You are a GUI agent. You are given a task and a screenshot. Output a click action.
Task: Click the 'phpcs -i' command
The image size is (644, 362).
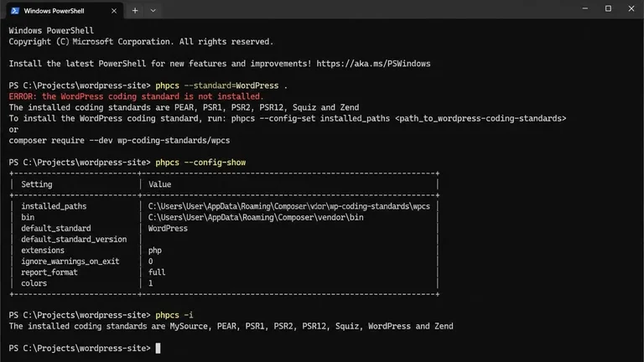point(174,315)
